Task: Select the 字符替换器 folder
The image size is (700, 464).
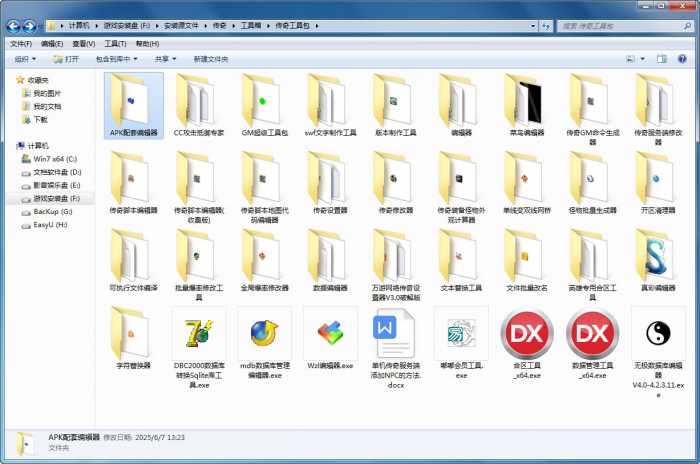Action: tap(133, 339)
